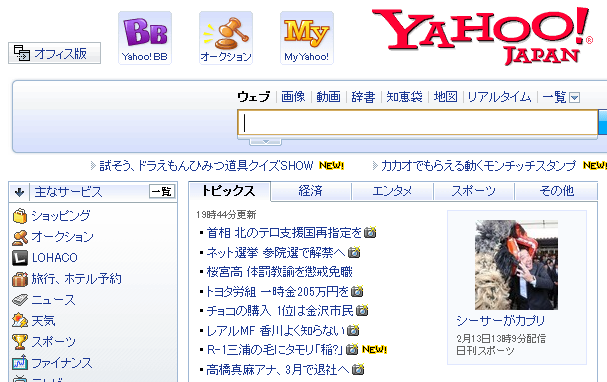Select the 地図 search tab
Image resolution: width=607 pixels, height=382 pixels.
click(445, 97)
